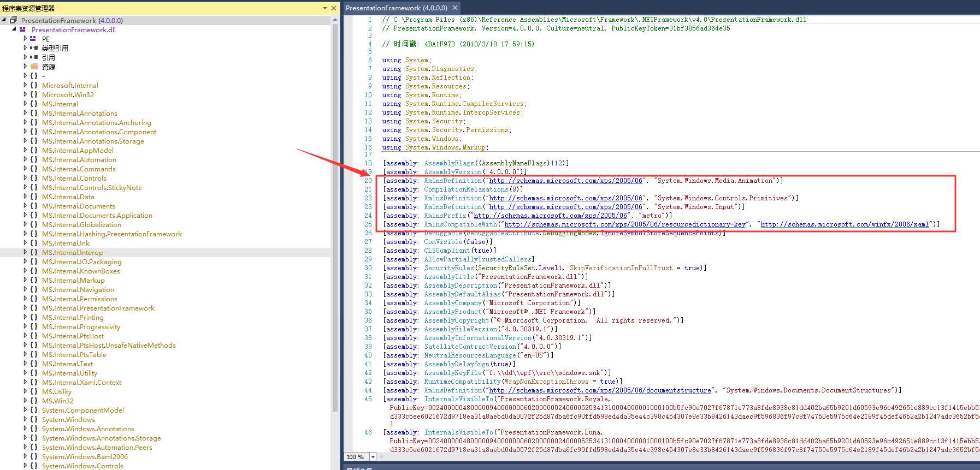Click namespace braces icon beside MS.Internal.AppModel
Image resolution: width=980 pixels, height=470 pixels.
point(34,150)
